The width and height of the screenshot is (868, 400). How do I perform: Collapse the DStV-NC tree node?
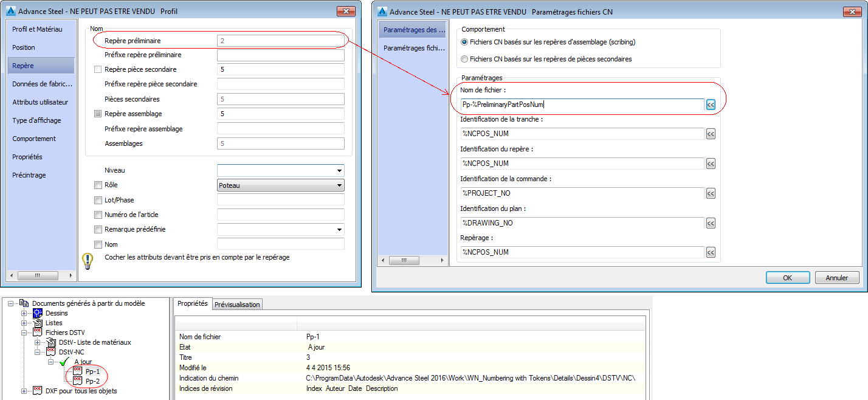[38, 352]
